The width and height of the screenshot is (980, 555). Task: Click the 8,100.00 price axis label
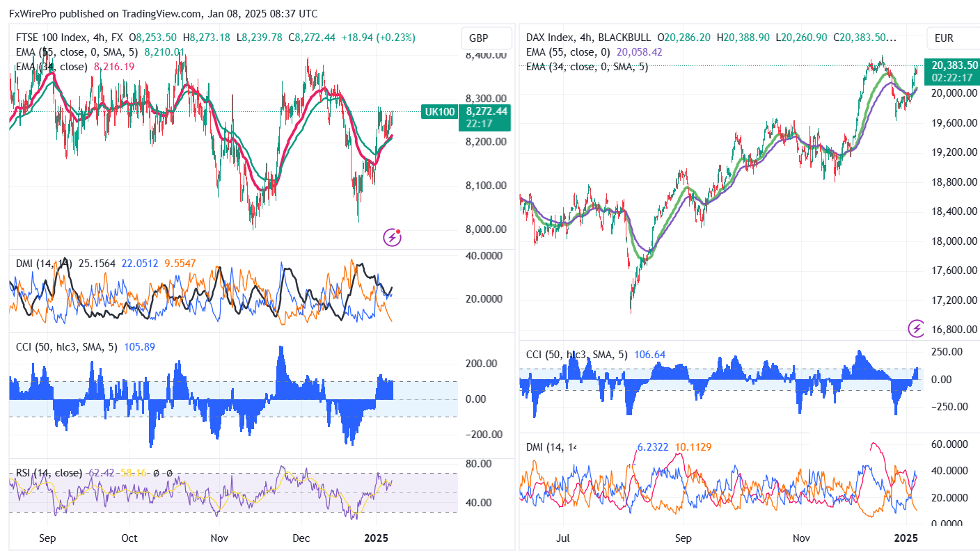click(484, 186)
